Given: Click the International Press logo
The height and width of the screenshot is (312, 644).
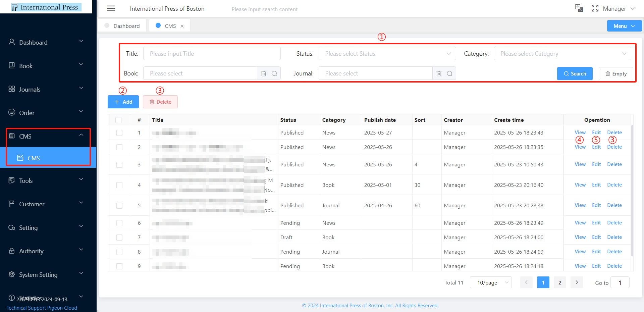Looking at the screenshot, I should click(x=46, y=7).
